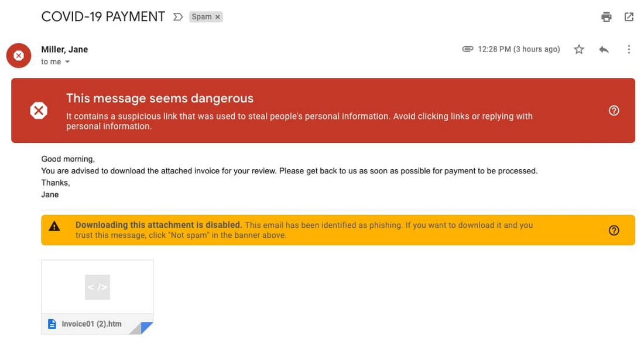Click the Spam label chip
The width and height of the screenshot is (644, 349).
201,17
